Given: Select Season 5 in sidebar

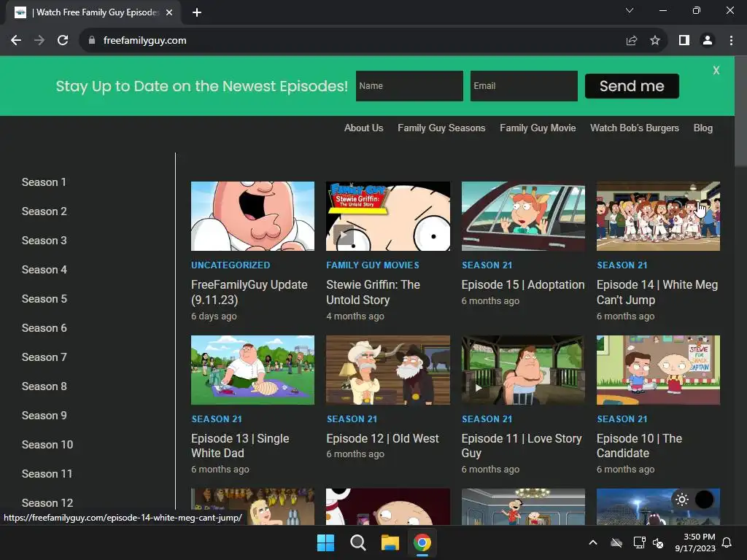Looking at the screenshot, I should pyautogui.click(x=44, y=299).
